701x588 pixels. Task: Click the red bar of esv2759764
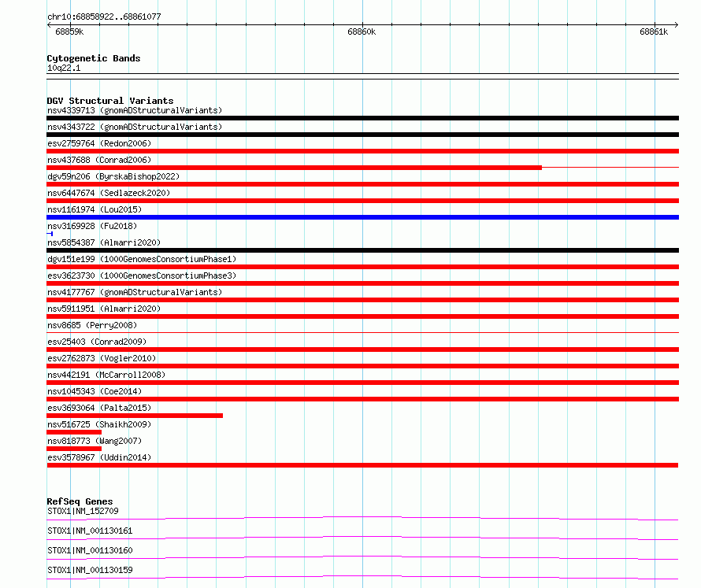(x=362, y=151)
